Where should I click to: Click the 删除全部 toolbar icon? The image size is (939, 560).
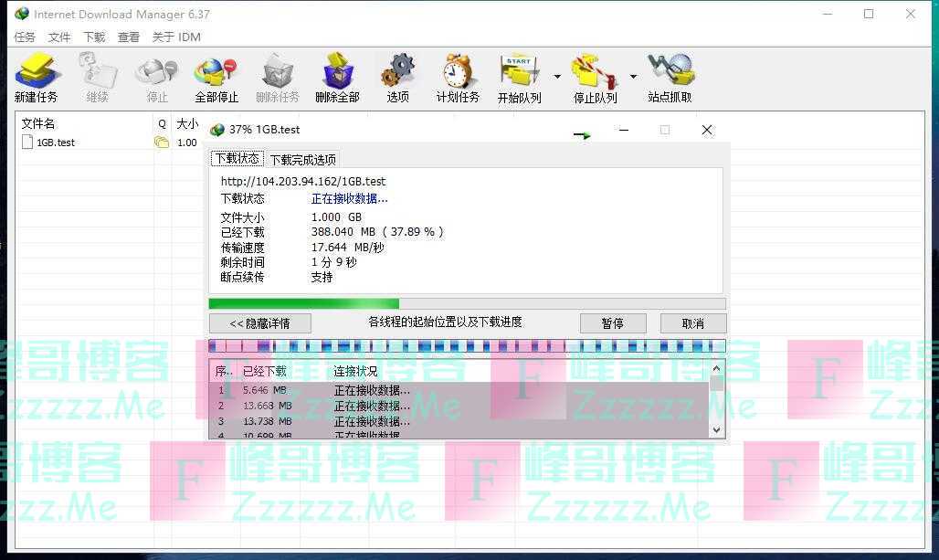(337, 72)
